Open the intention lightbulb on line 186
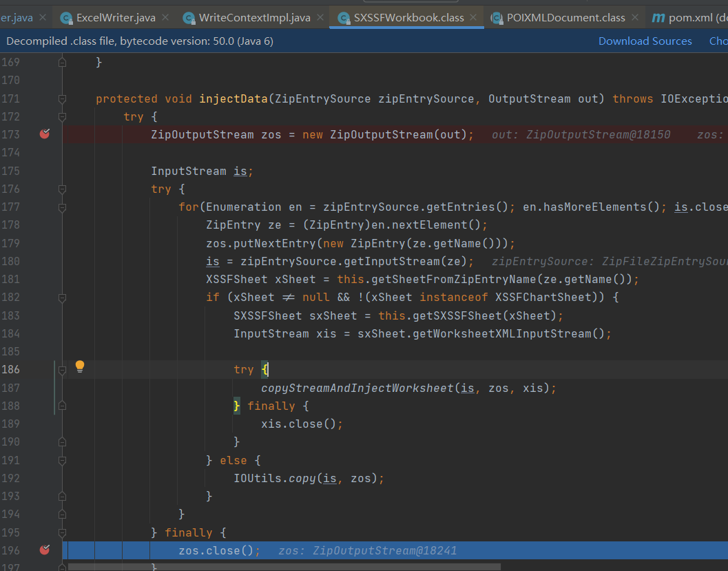728x571 pixels. (80, 367)
